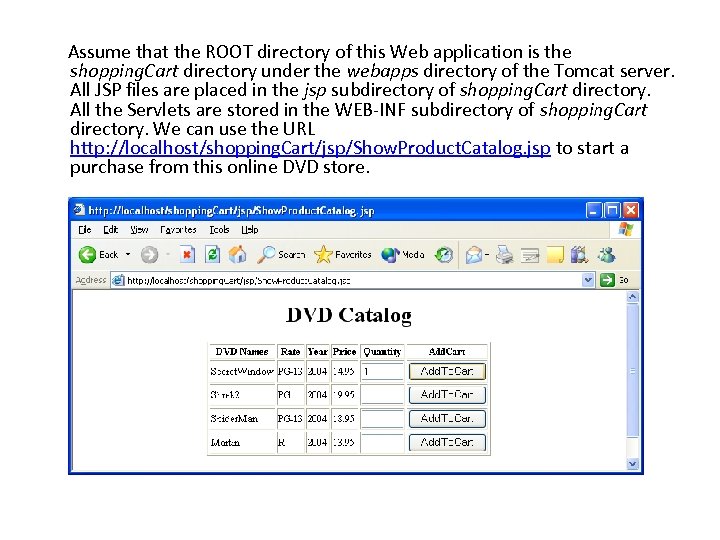Click the Windows flag logo
The image size is (720, 540).
point(625,229)
